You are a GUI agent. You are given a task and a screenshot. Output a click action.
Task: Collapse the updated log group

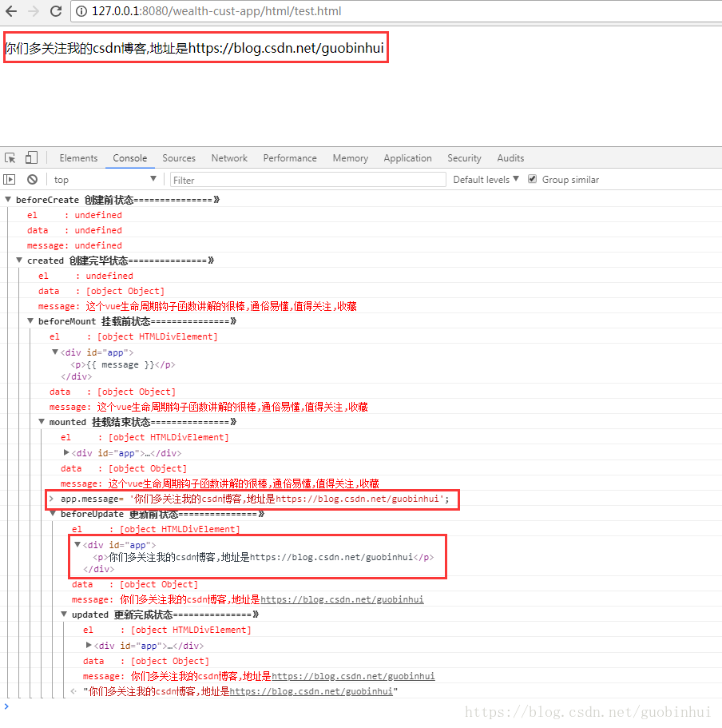(64, 615)
